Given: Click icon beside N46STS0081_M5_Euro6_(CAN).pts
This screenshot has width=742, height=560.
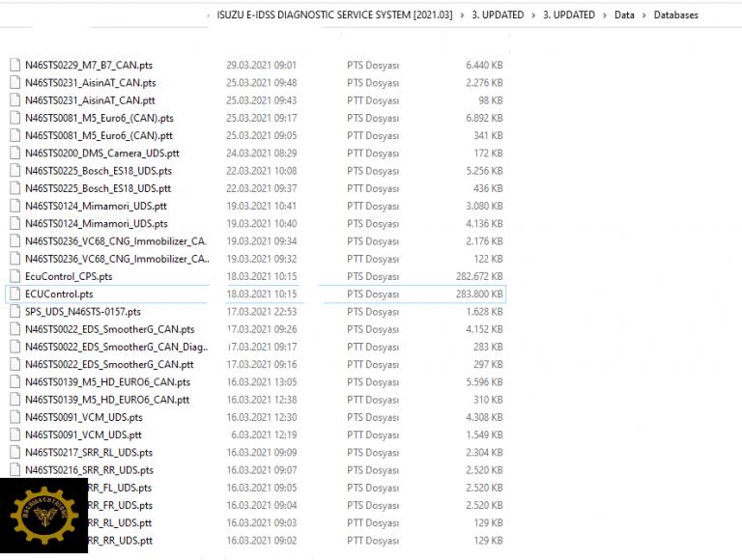Looking at the screenshot, I should click(15, 118).
